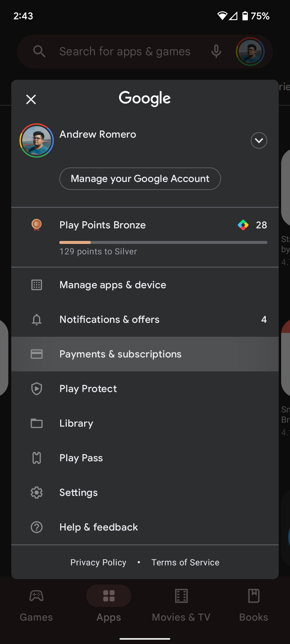Tap the Play Pass ticket icon

[x=37, y=458]
